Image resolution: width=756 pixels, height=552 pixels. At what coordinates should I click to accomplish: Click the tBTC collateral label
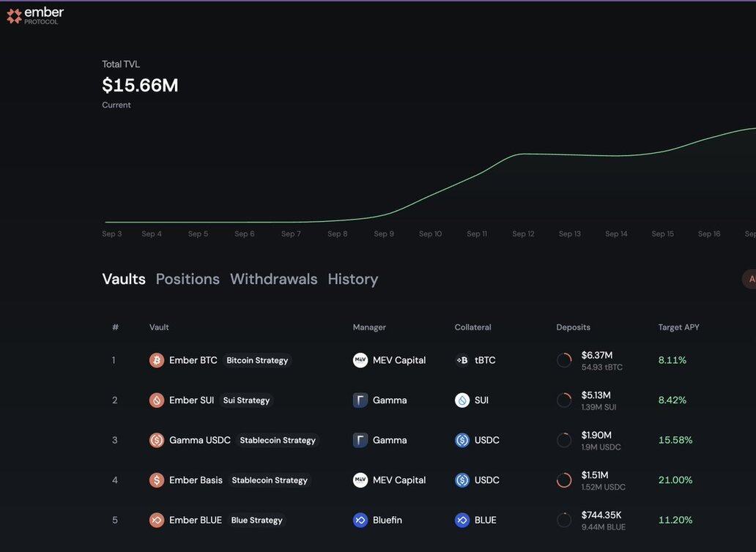pos(485,360)
